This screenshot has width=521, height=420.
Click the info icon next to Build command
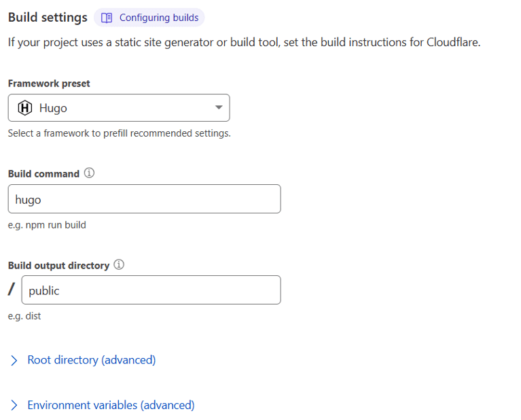pyautogui.click(x=89, y=173)
